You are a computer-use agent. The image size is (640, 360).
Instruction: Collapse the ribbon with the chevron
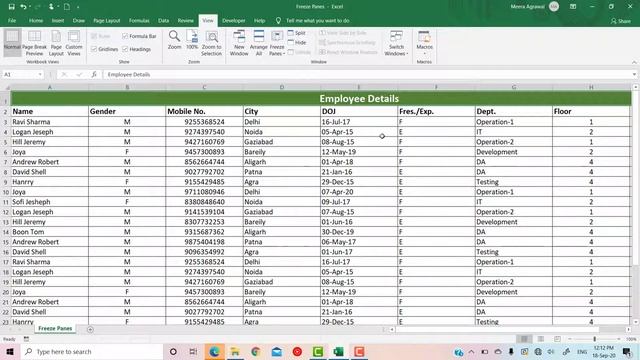pyautogui.click(x=634, y=62)
